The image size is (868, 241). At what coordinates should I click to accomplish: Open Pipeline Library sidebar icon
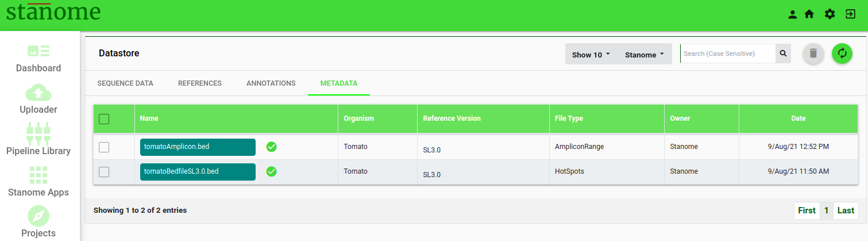click(x=38, y=133)
